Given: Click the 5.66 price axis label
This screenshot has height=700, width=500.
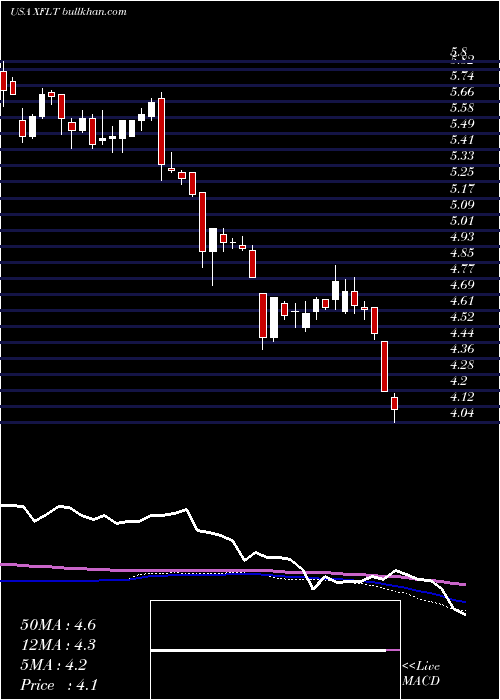Looking at the screenshot, I should click(462, 92).
